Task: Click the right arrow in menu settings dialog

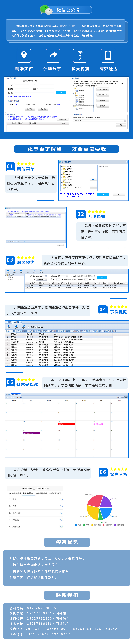Action: click(93, 179)
